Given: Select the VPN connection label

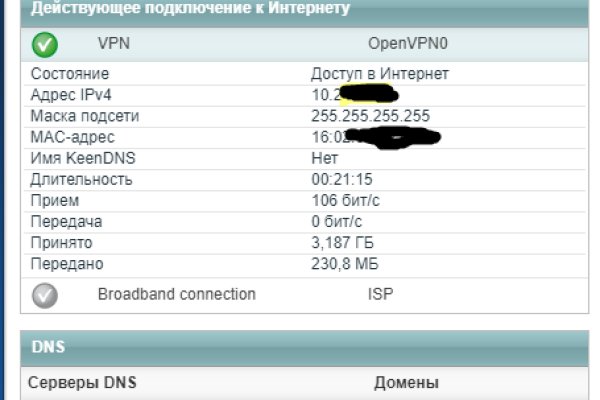Looking at the screenshot, I should [x=113, y=44].
